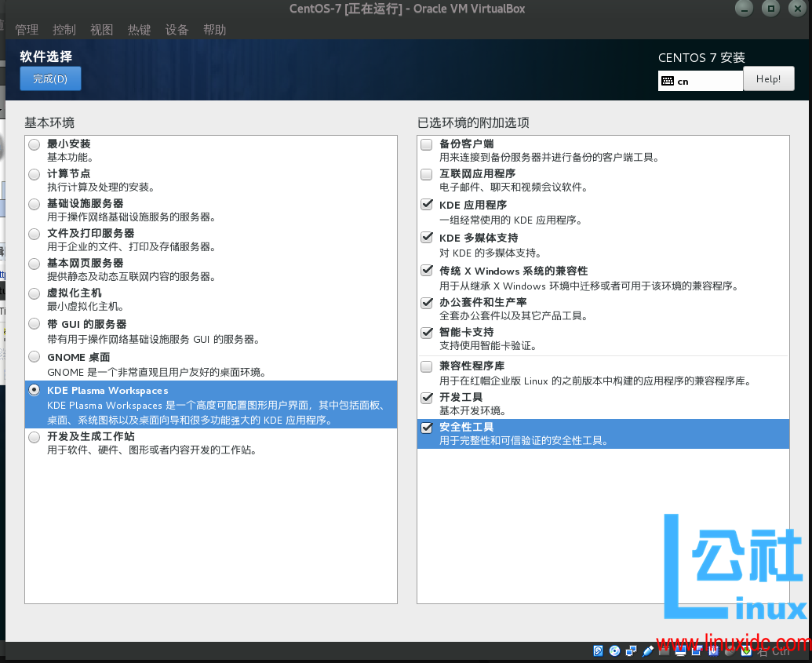This screenshot has height=663, width=812.
Task: Click text '基本开发环境。'
Action: click(473, 411)
